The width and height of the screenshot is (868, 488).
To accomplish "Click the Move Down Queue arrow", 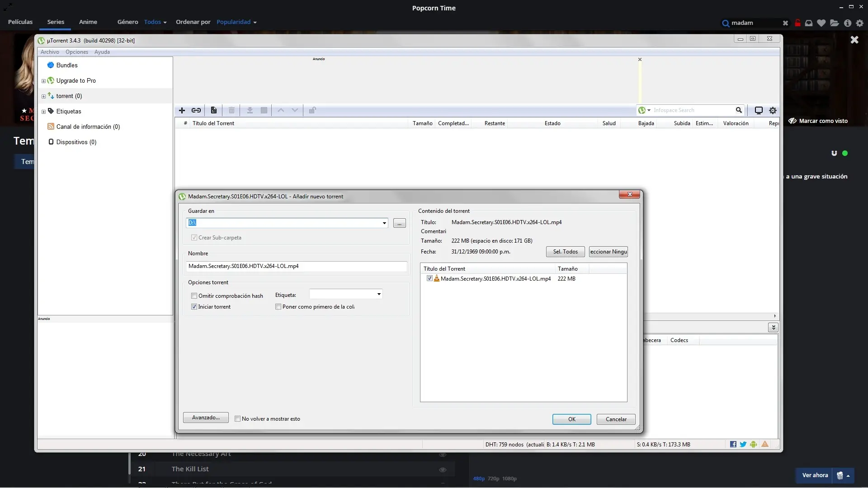I will click(295, 110).
